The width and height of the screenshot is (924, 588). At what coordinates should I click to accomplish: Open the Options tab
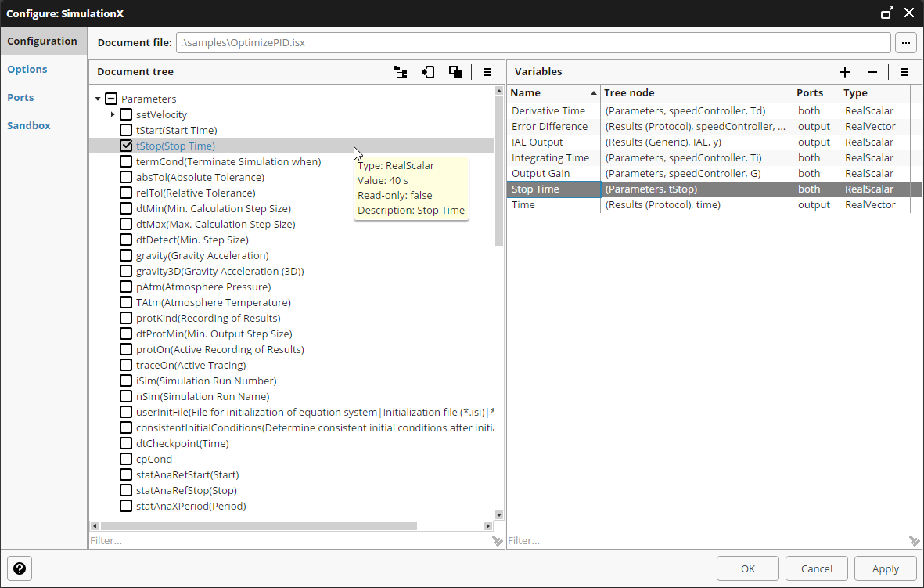click(27, 69)
